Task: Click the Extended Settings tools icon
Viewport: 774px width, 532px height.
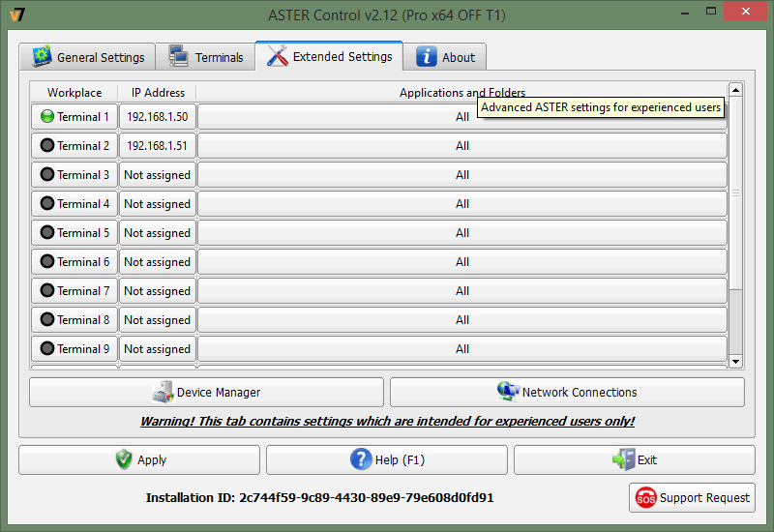Action: coord(278,55)
